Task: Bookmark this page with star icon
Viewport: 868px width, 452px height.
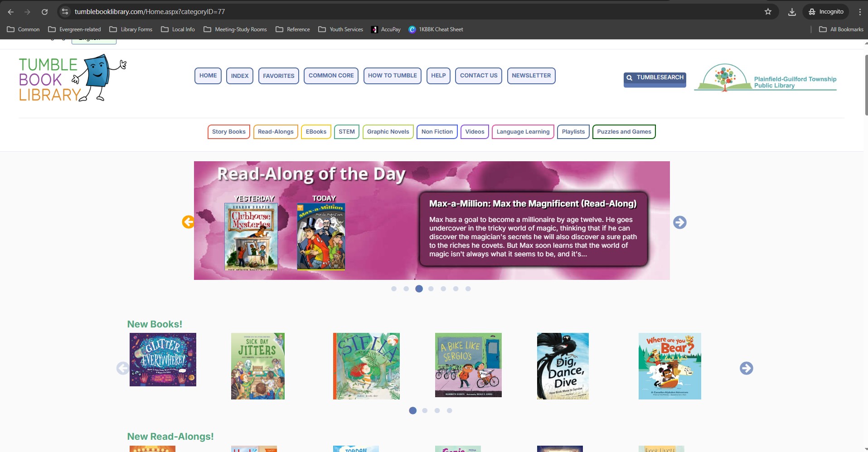Action: pyautogui.click(x=768, y=12)
